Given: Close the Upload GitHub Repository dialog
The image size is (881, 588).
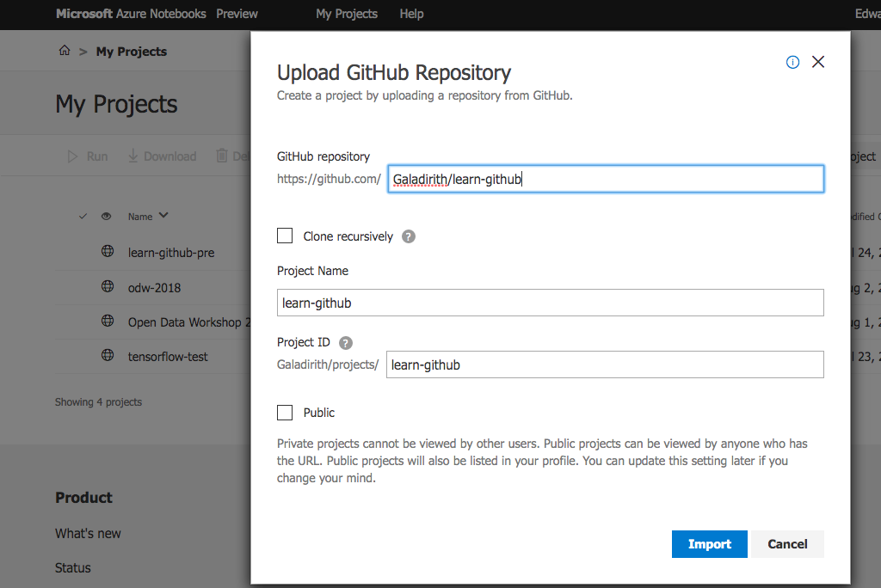Looking at the screenshot, I should (818, 62).
